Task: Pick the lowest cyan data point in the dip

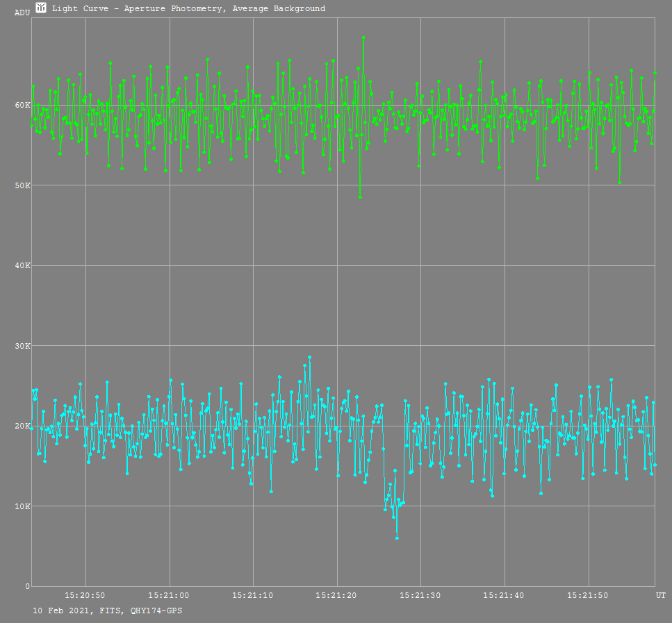Action: click(397, 538)
